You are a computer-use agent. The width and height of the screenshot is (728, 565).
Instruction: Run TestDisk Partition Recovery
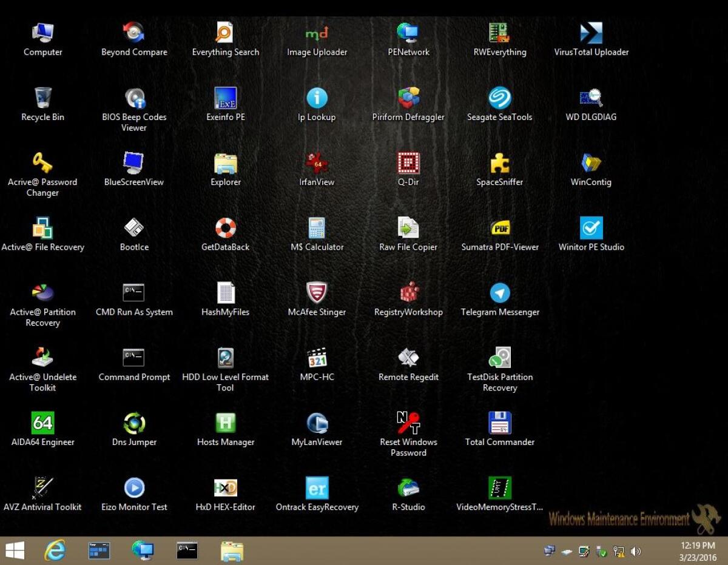tap(499, 356)
